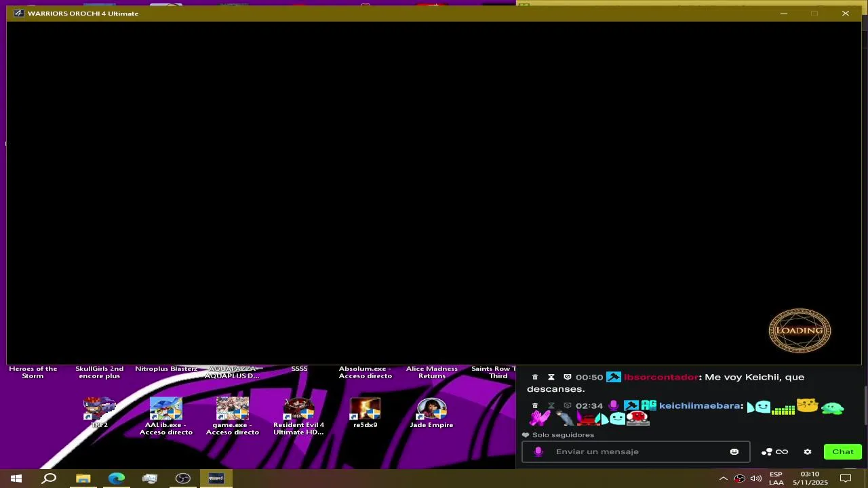This screenshot has width=868, height=488.
Task: Timeout lbsorcontador using the hourglass icon
Action: click(551, 377)
